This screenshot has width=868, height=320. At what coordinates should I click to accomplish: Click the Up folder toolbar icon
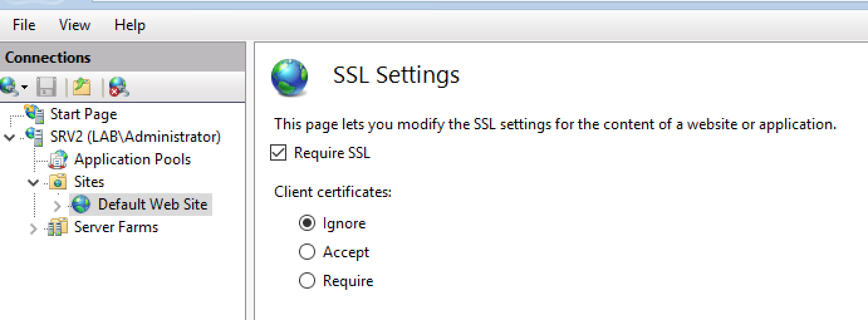[x=82, y=87]
